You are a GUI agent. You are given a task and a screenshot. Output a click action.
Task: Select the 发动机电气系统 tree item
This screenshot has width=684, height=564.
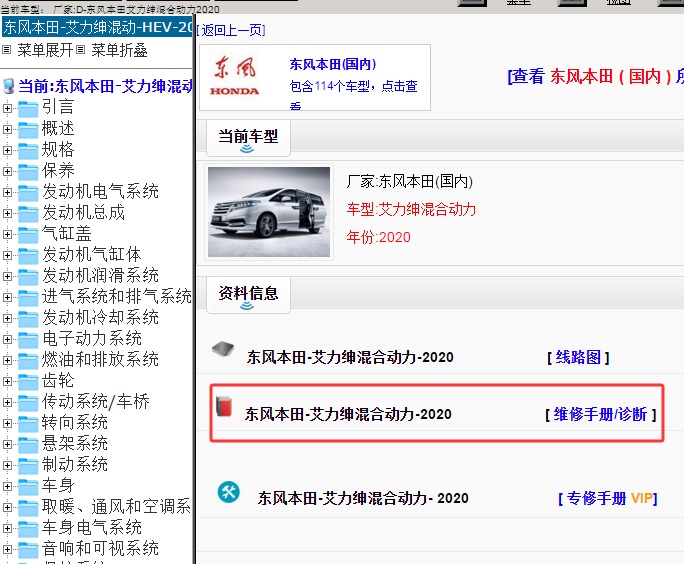(100, 191)
